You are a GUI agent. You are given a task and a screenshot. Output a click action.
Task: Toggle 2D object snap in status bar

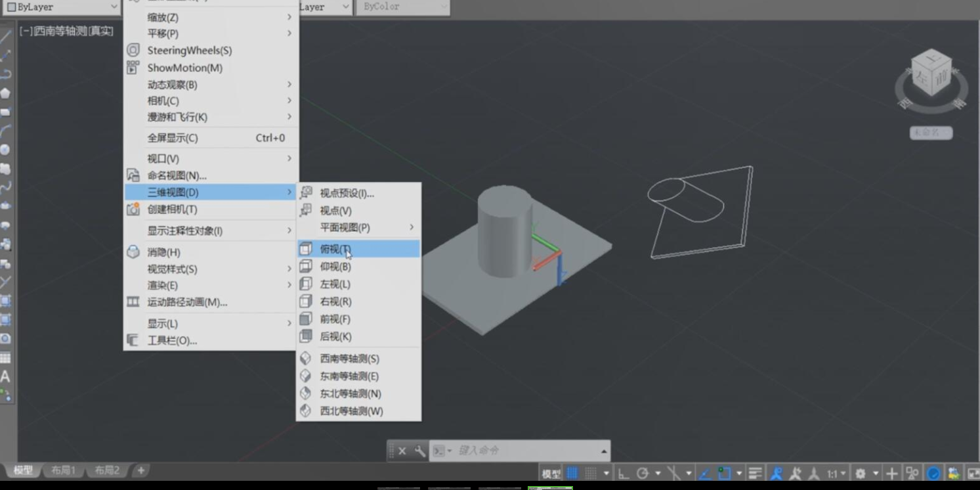click(x=725, y=473)
